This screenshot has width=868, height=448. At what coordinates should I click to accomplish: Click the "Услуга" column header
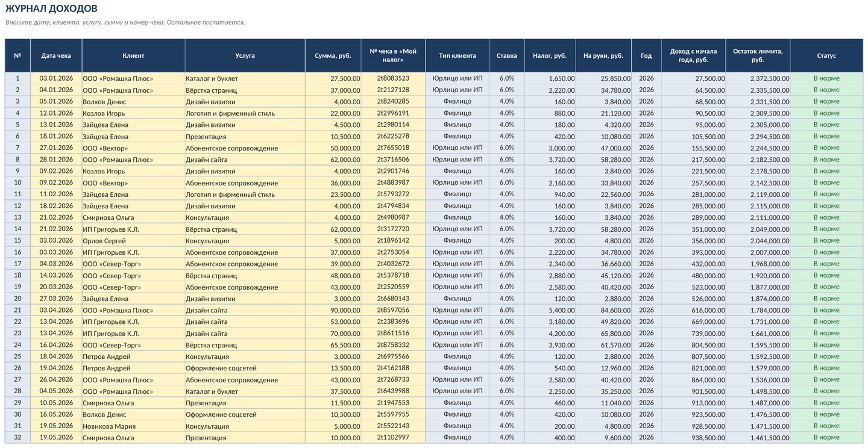pos(245,55)
